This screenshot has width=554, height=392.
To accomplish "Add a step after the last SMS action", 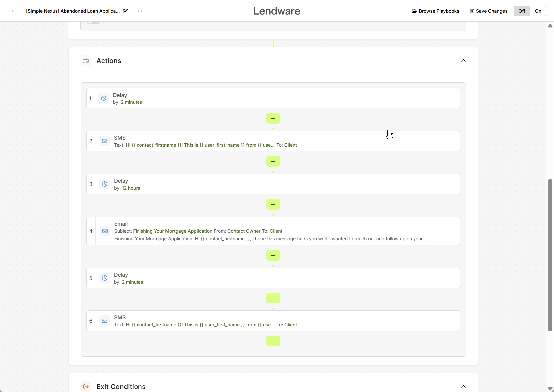I will tap(273, 341).
